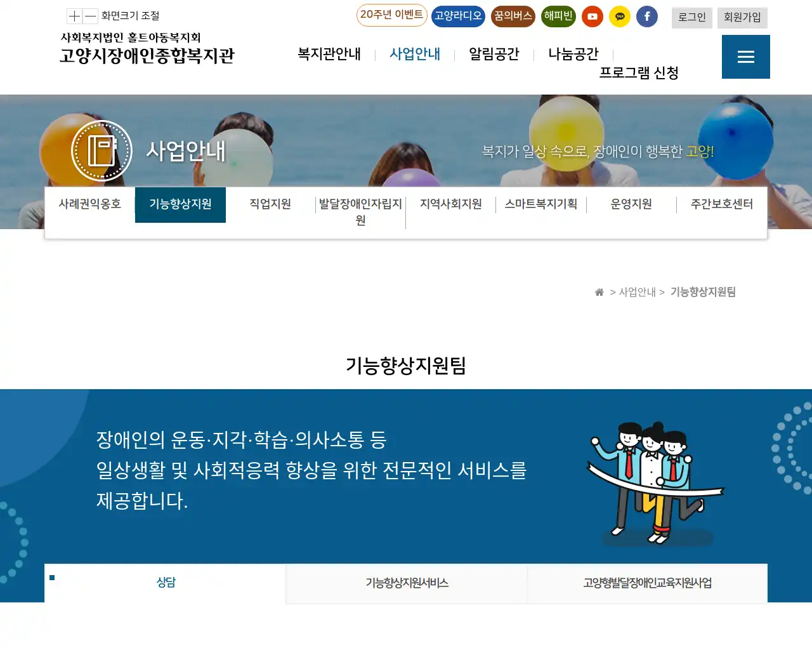Select the 스마트복지기획 submenu tab
This screenshot has width=812, height=650.
click(541, 204)
